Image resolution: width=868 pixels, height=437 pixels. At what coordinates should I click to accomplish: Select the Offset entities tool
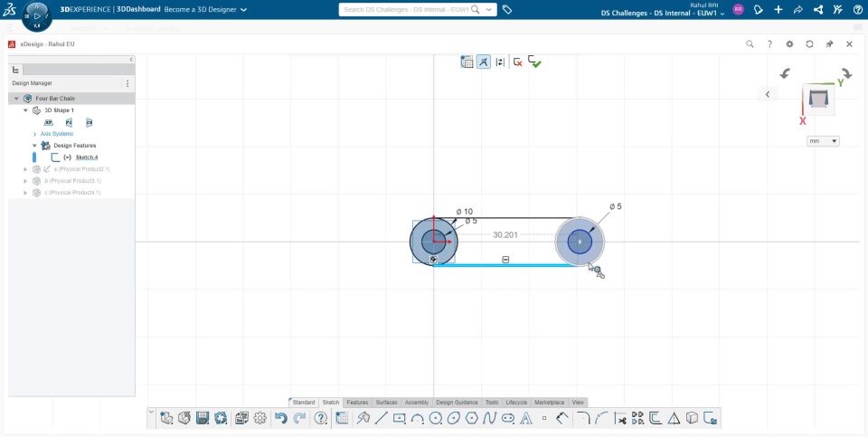(x=656, y=418)
